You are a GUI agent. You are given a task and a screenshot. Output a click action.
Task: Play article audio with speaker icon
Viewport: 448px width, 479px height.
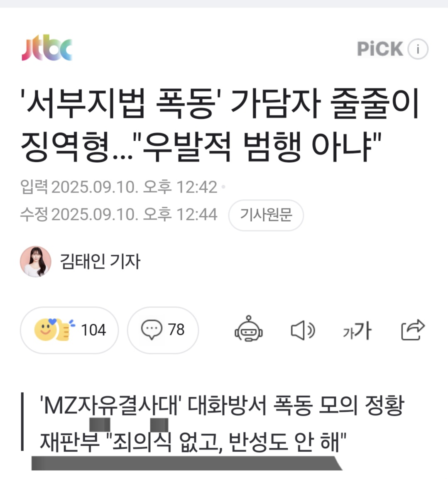point(303,330)
